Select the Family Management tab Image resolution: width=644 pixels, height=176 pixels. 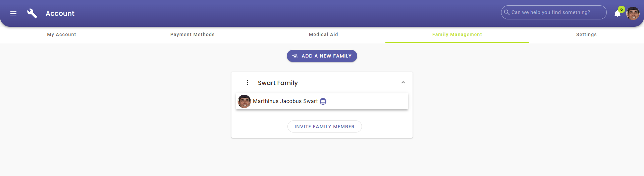click(457, 34)
